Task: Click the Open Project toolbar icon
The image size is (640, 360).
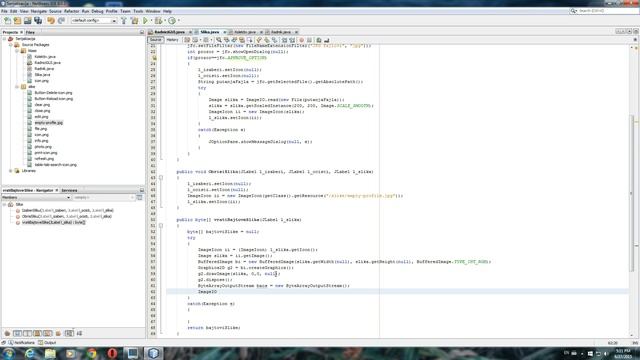Action: [27, 20]
